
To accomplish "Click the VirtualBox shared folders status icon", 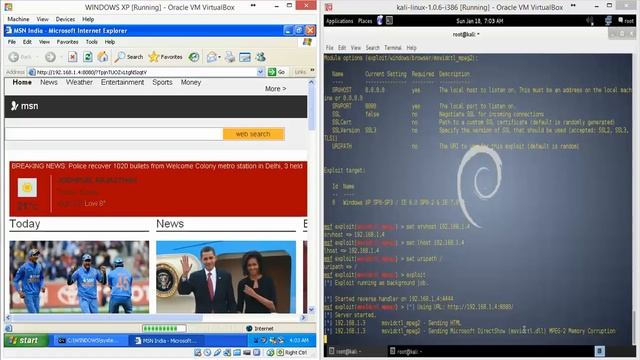I will click(x=237, y=353).
